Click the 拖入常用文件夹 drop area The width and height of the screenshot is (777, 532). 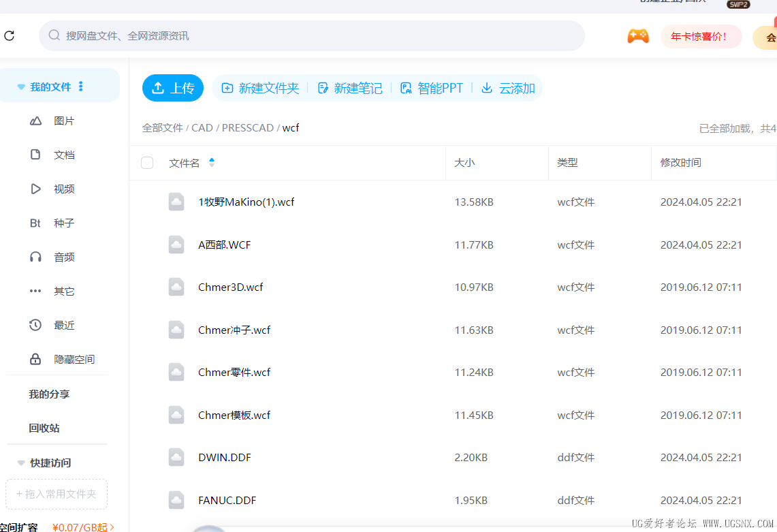coord(57,494)
